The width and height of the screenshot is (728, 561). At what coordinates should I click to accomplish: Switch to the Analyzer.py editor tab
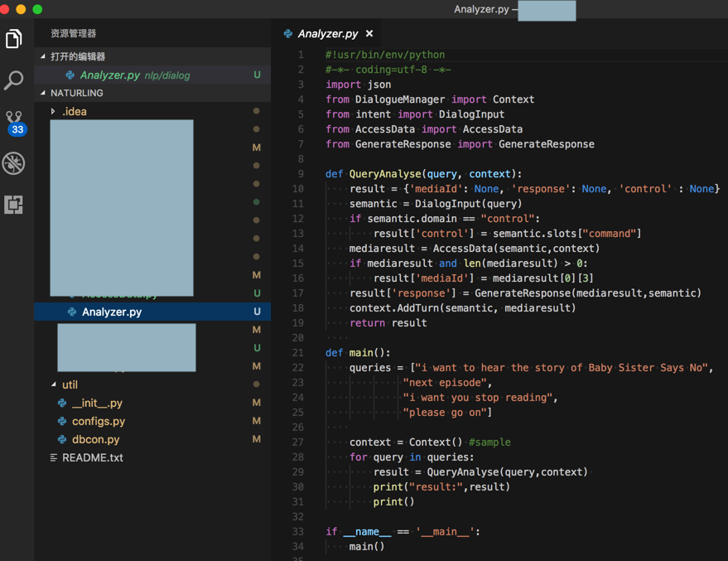(x=327, y=34)
